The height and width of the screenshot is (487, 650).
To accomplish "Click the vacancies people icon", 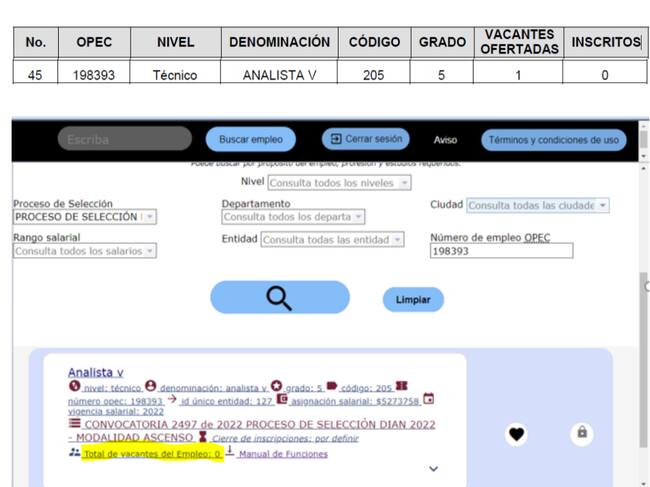I will point(74,453).
